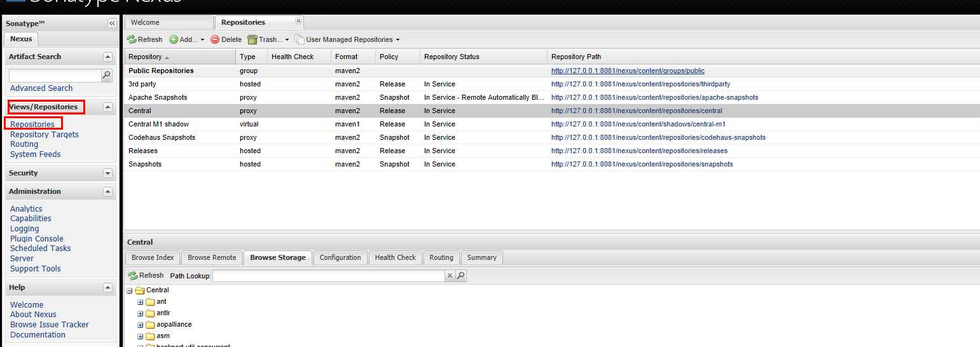
Task: Open Browse Issue Tracker link
Action: pos(50,325)
